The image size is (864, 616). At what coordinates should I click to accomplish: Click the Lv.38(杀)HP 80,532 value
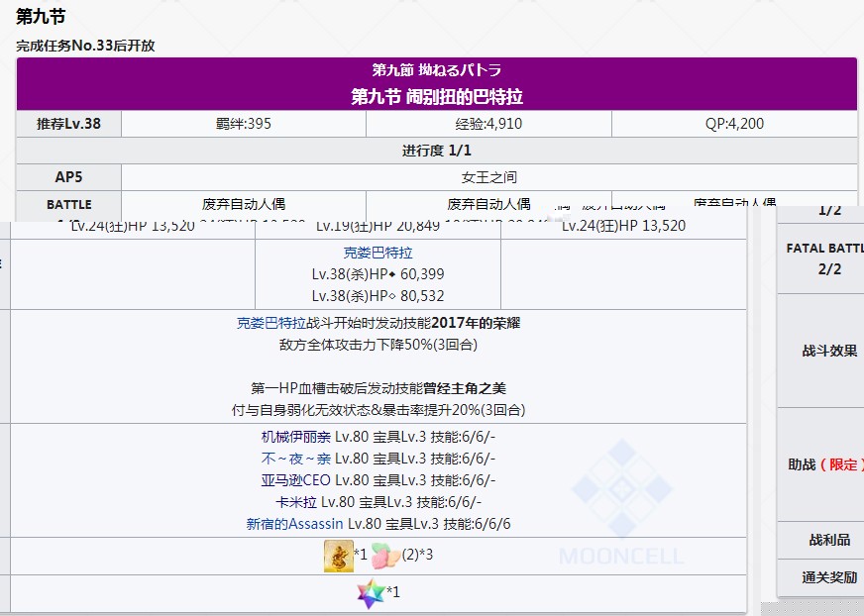pos(378,296)
